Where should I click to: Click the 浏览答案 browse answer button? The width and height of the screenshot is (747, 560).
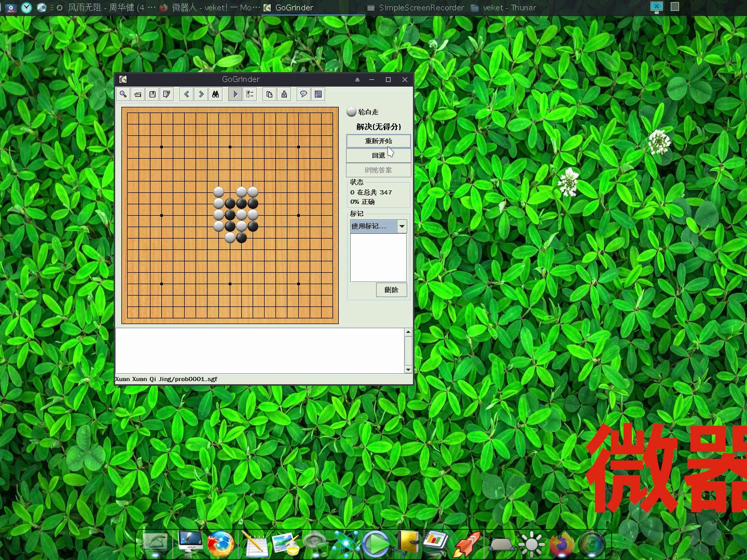378,170
